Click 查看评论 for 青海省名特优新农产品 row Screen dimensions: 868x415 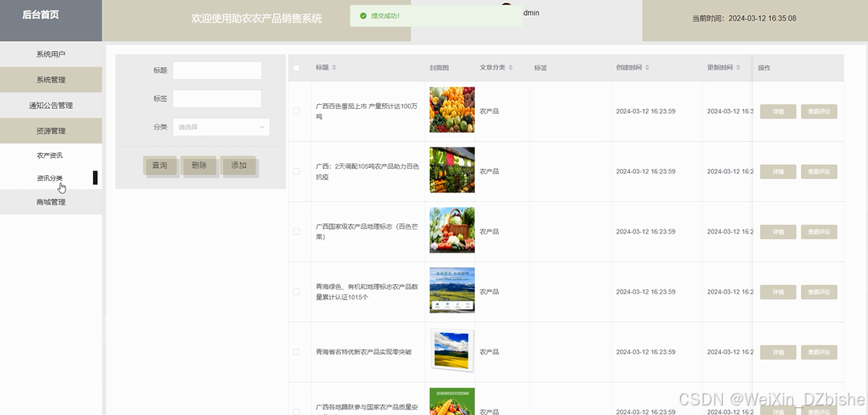[x=819, y=352]
